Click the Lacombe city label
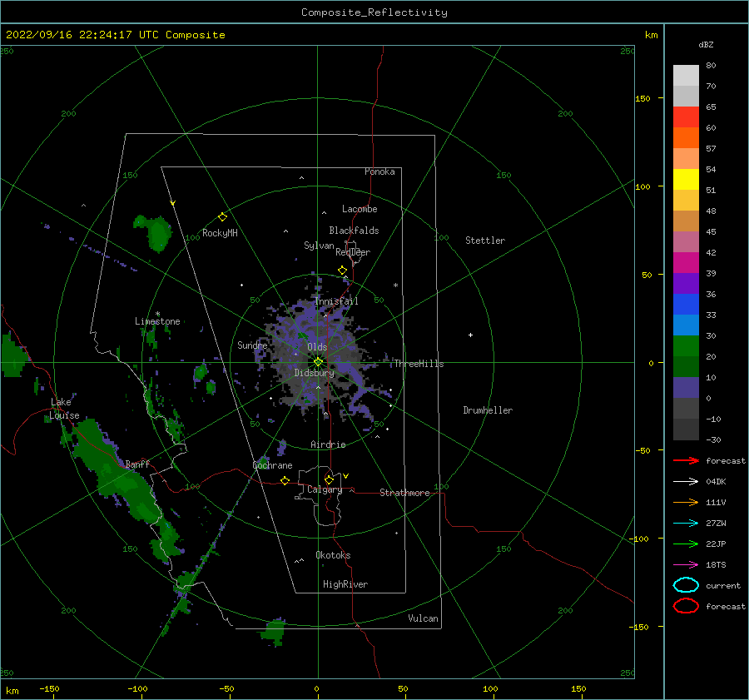This screenshot has height=700, width=749. coord(360,209)
